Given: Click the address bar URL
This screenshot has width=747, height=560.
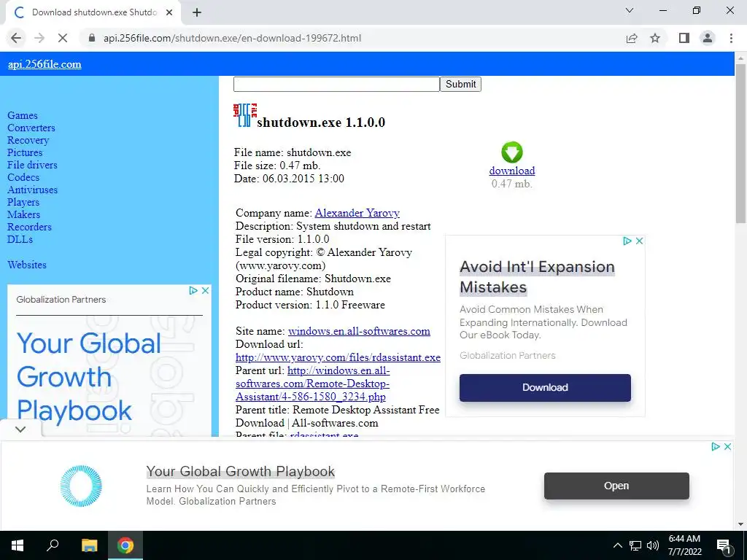Looking at the screenshot, I should click(x=233, y=38).
